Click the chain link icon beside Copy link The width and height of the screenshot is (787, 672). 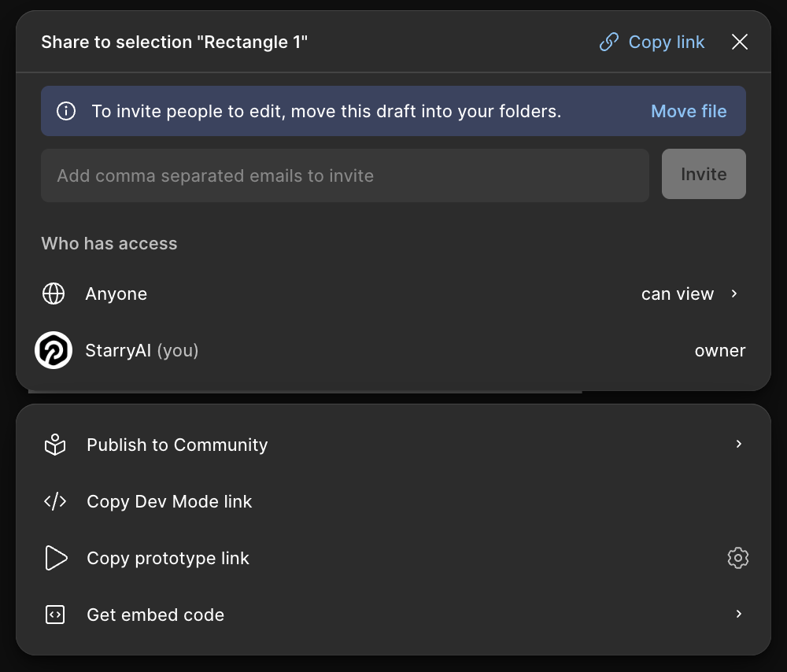(x=609, y=42)
